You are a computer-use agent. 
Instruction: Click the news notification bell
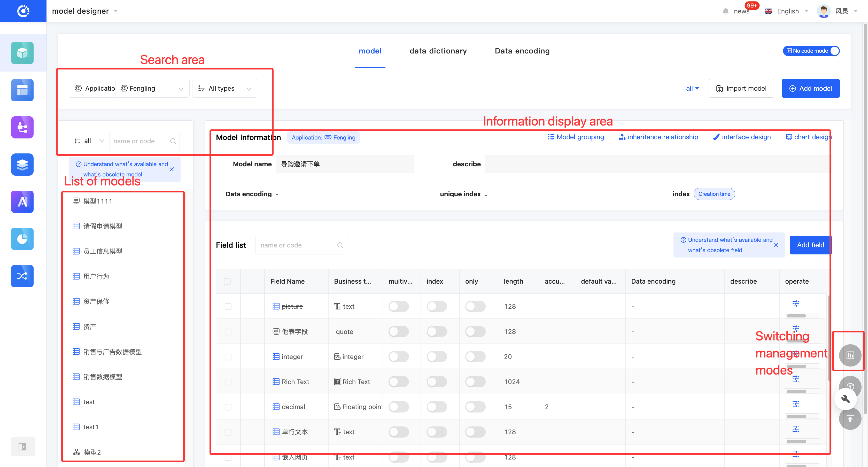click(x=725, y=11)
